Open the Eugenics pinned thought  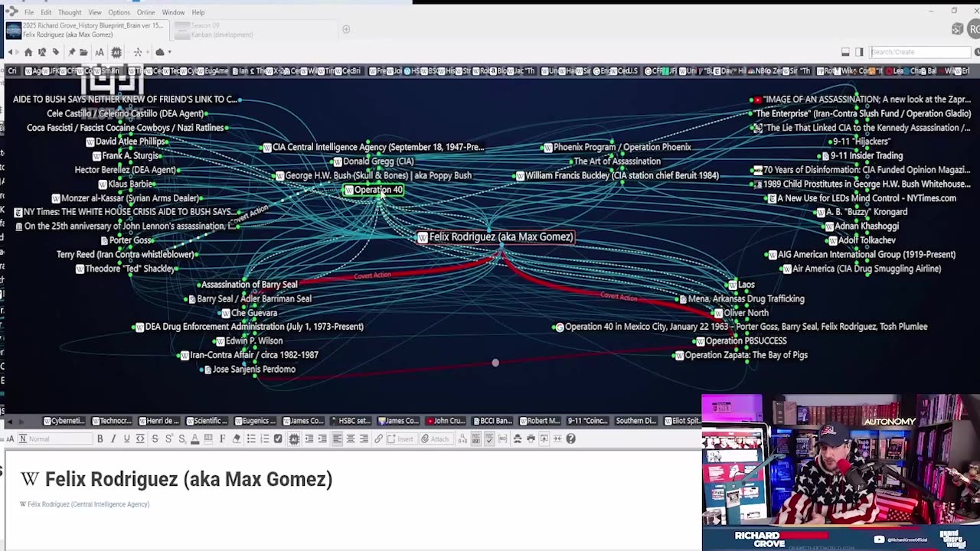pyautogui.click(x=255, y=421)
